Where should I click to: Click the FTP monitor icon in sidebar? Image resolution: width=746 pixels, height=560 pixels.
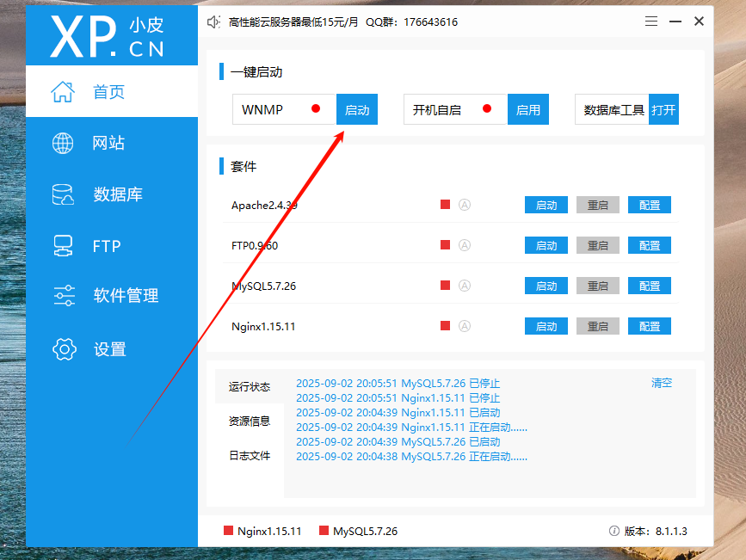click(63, 246)
